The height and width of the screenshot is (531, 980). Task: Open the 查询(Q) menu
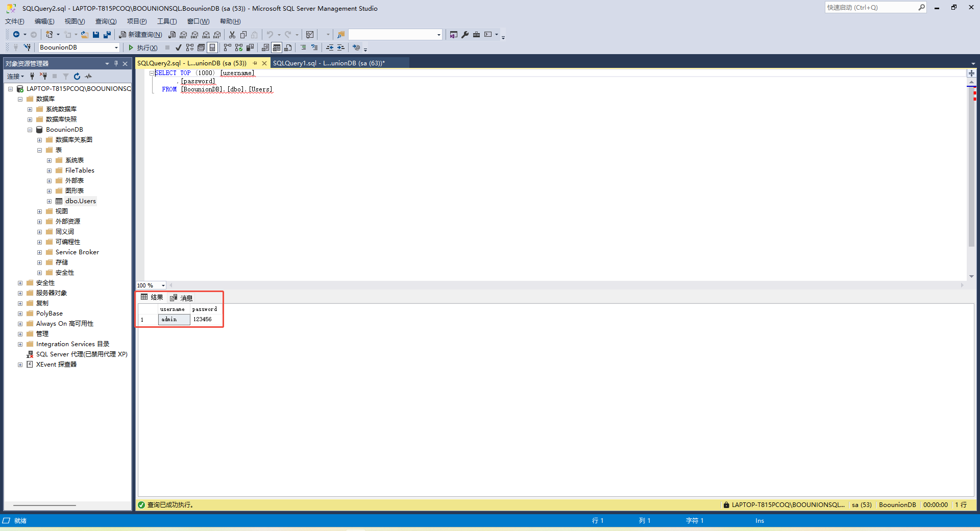pos(106,21)
